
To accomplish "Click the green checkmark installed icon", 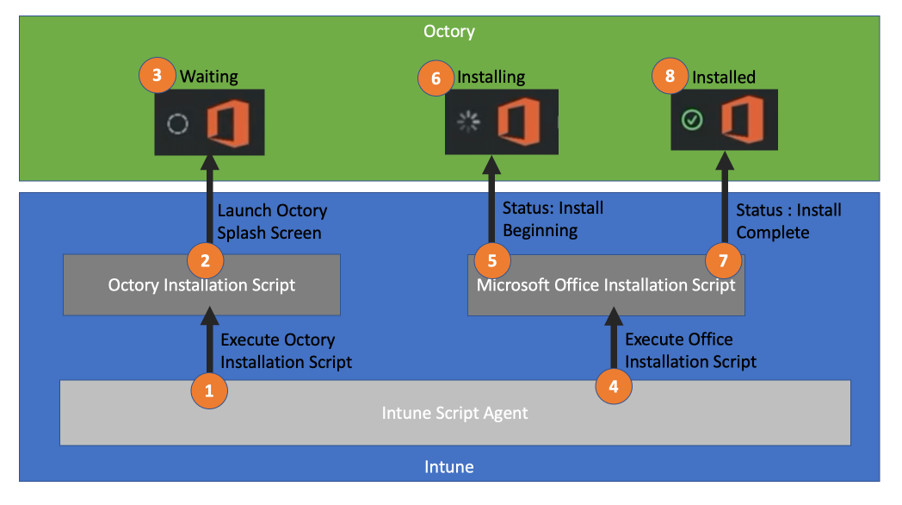I will tap(692, 120).
